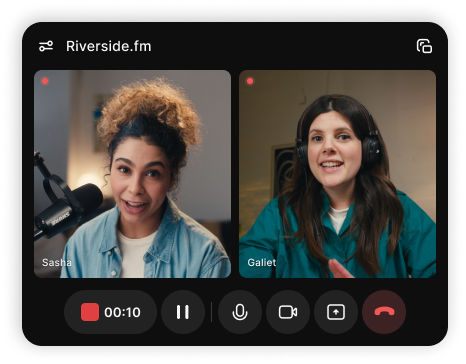Click the red phone handset icon
The width and height of the screenshot is (466, 364).
[384, 312]
